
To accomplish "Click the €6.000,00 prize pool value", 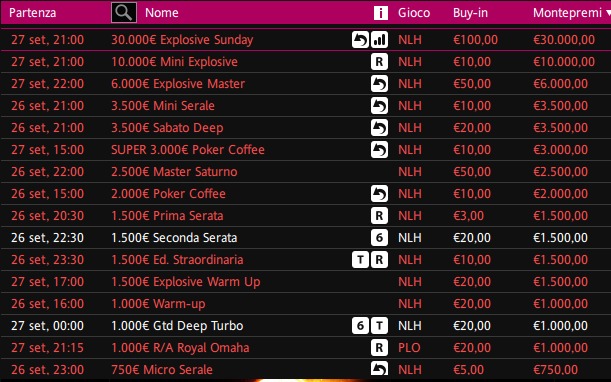I will point(560,84).
